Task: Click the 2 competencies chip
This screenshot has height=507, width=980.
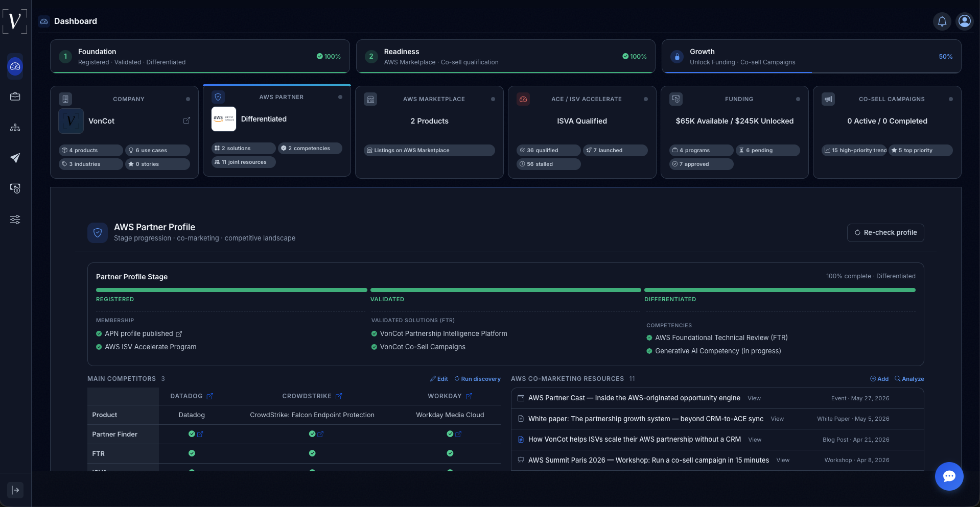Action: coord(310,148)
